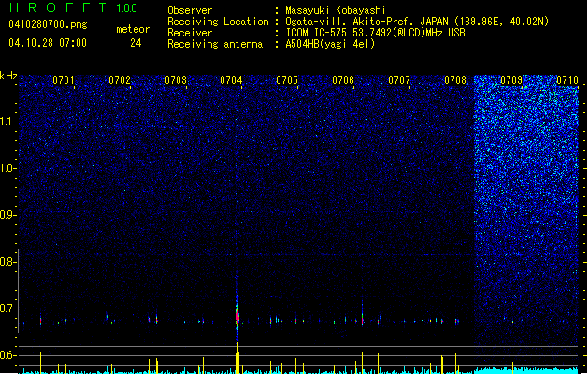Click the 0.8 kHz axis label

click(8, 262)
